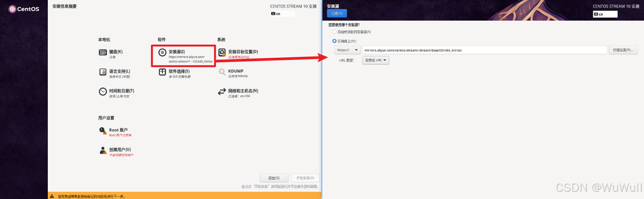Click keyboard layout cn indicator in summary window

[283, 14]
